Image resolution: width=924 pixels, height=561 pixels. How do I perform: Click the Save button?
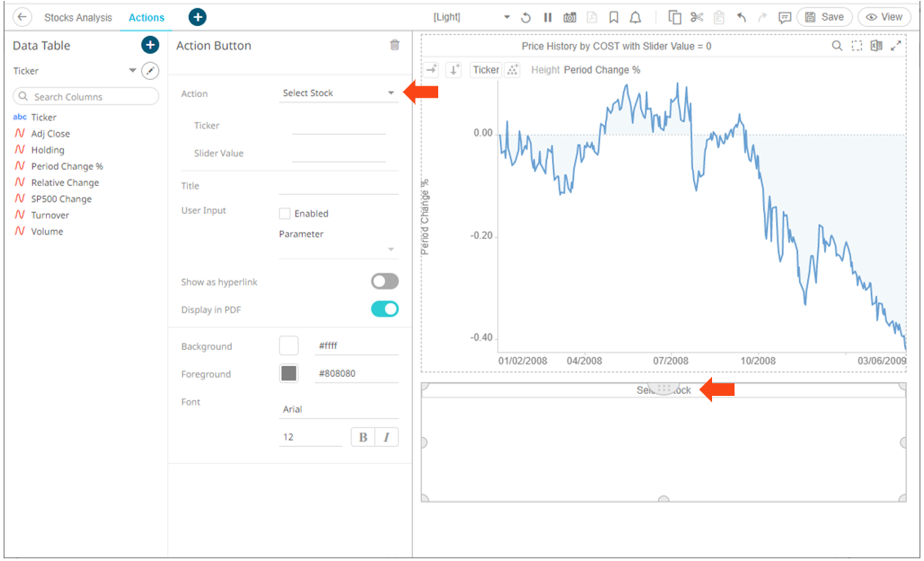click(x=823, y=17)
